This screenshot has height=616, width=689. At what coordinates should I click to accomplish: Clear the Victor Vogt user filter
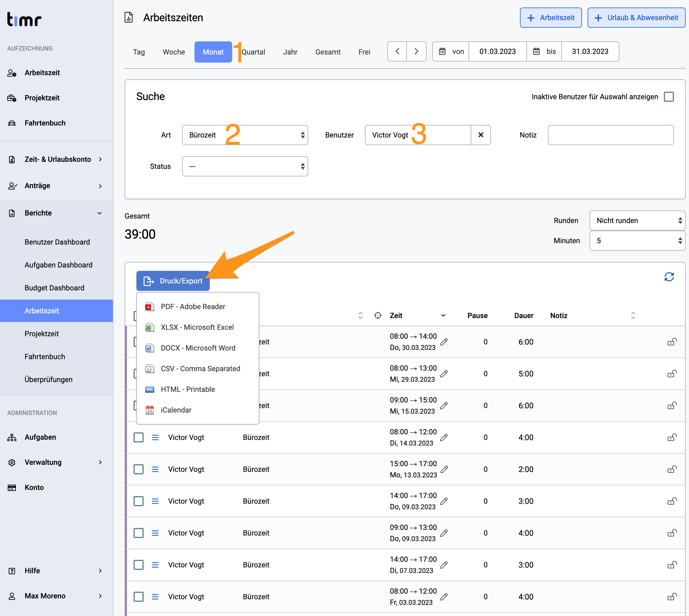click(x=481, y=135)
